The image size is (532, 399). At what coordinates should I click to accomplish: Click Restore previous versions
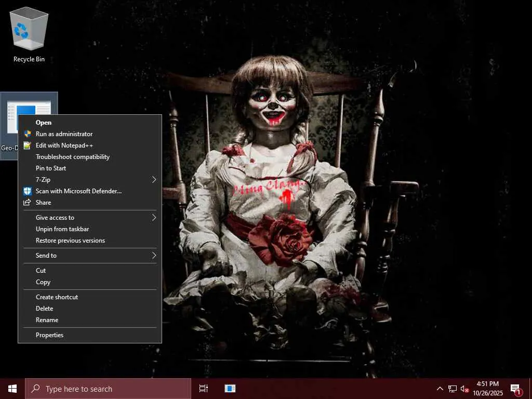[90, 241]
